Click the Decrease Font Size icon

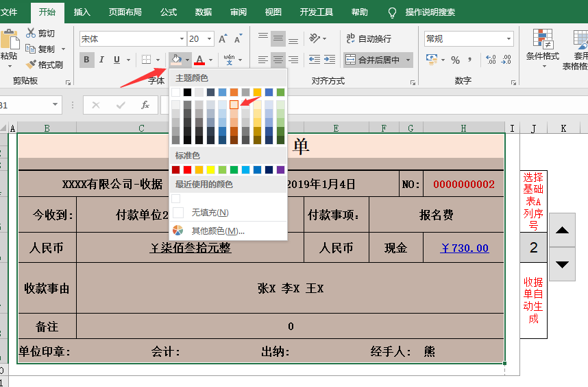click(x=238, y=38)
